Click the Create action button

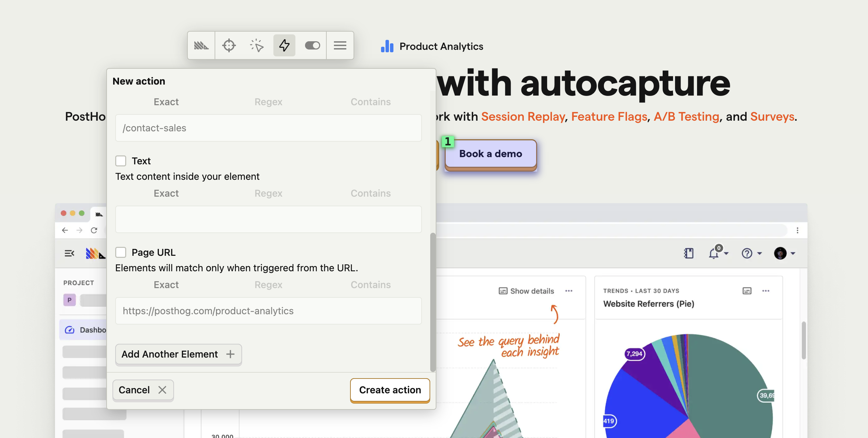click(x=390, y=390)
